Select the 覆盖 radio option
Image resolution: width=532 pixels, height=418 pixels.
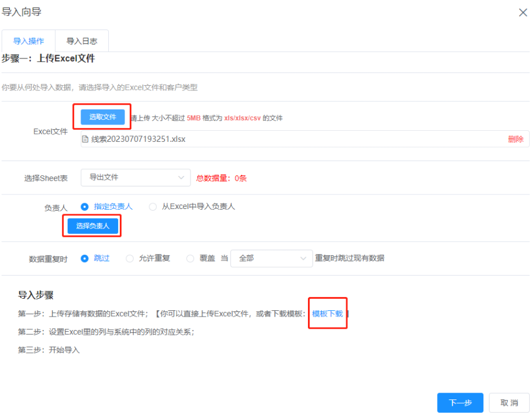point(190,258)
